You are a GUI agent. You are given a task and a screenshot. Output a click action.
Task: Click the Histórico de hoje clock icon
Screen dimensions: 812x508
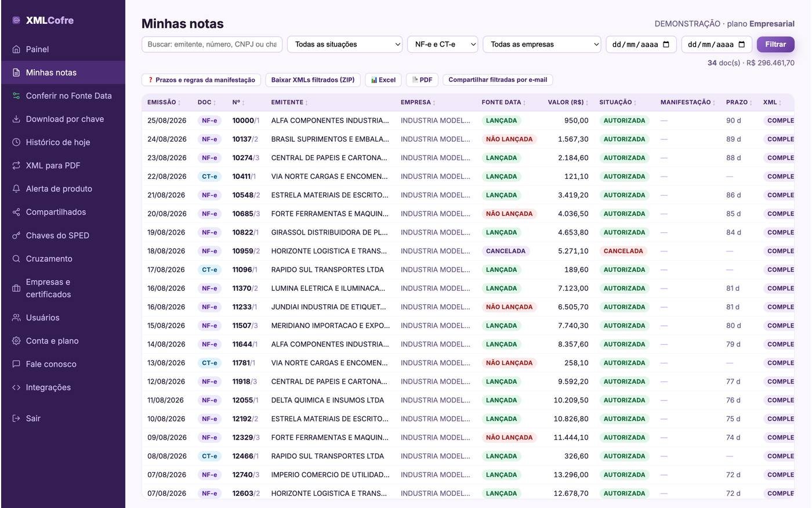(x=16, y=142)
